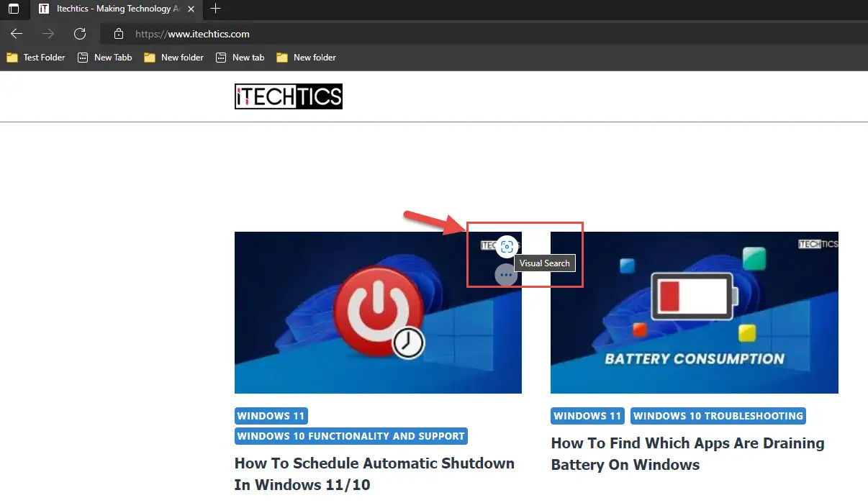The image size is (868, 503).
Task: Open How To Find Apps Draining Battery article
Action: [687, 454]
